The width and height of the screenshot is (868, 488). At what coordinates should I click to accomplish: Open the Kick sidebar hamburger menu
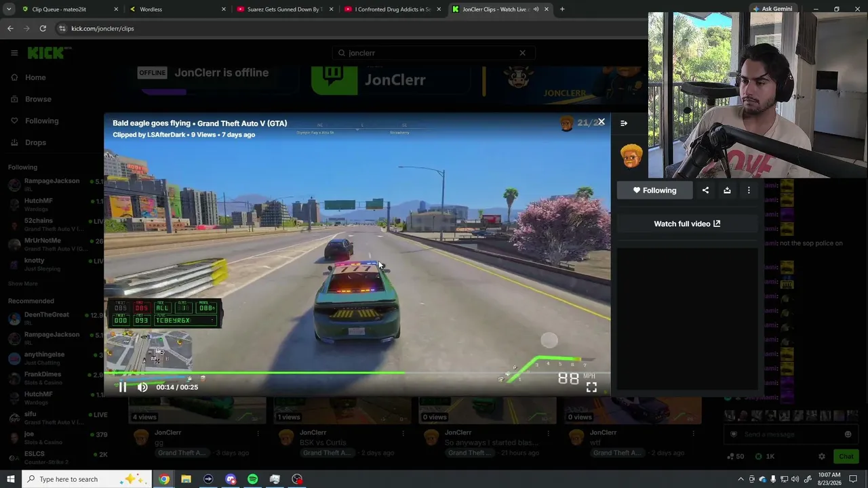pos(14,53)
